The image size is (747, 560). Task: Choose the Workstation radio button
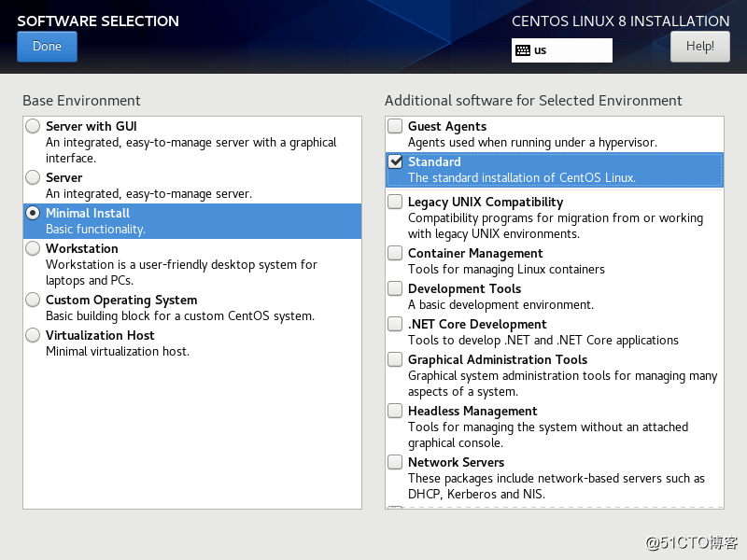[33, 248]
